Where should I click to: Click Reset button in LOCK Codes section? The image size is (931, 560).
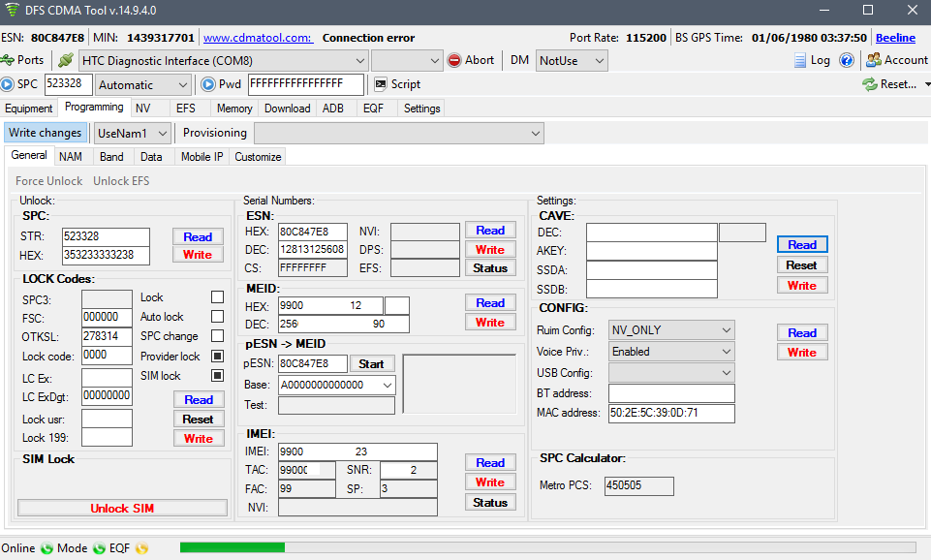[x=199, y=420]
